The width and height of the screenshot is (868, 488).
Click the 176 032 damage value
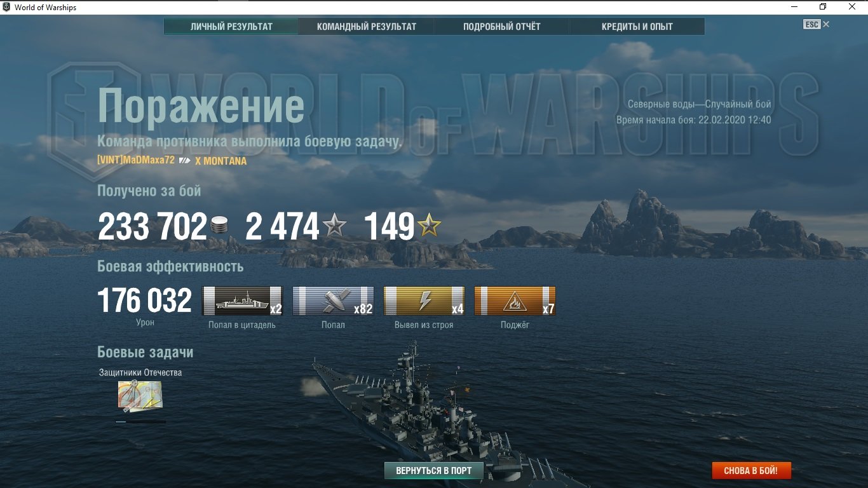pyautogui.click(x=144, y=301)
